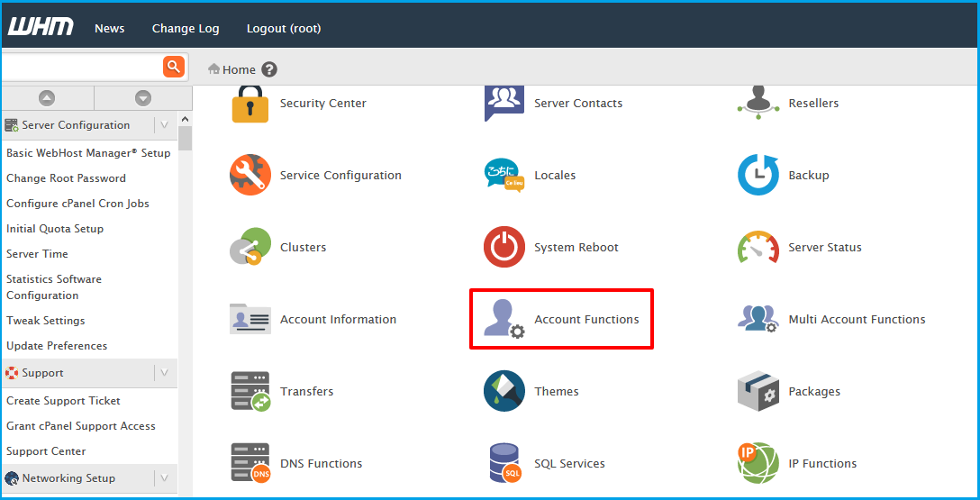Image resolution: width=980 pixels, height=500 pixels.
Task: Collapse the Server Configuration section
Action: [x=164, y=125]
